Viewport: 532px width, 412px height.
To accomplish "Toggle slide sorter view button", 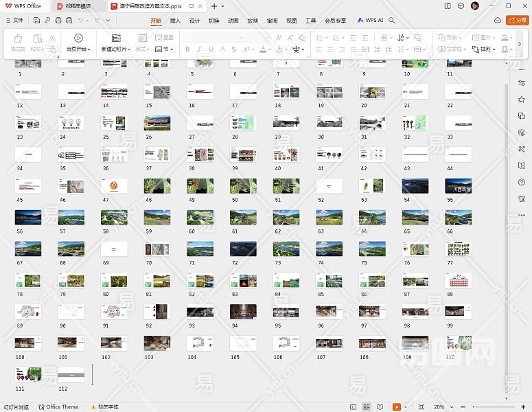I will point(367,407).
